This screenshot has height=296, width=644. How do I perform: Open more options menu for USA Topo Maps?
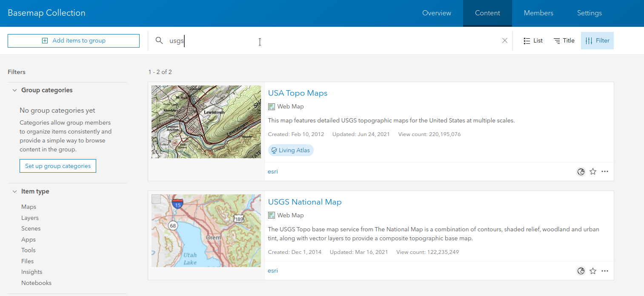tap(605, 172)
